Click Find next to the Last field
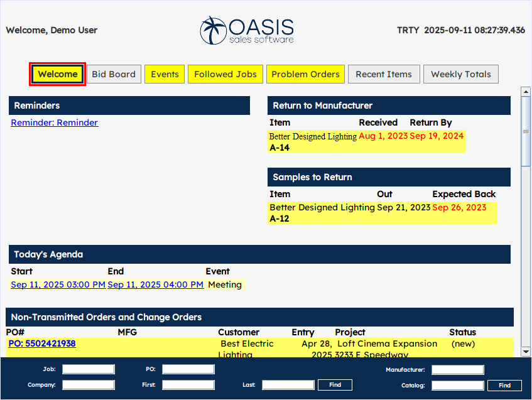 [x=335, y=384]
